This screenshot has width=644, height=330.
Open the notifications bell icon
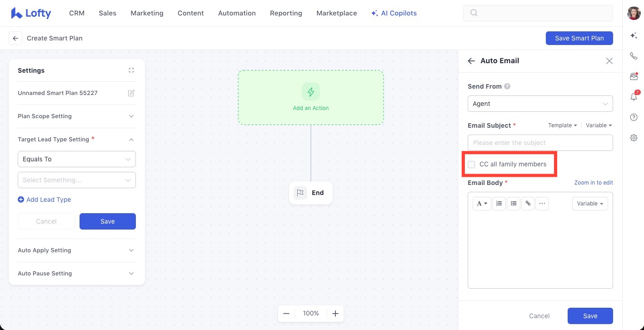point(634,97)
